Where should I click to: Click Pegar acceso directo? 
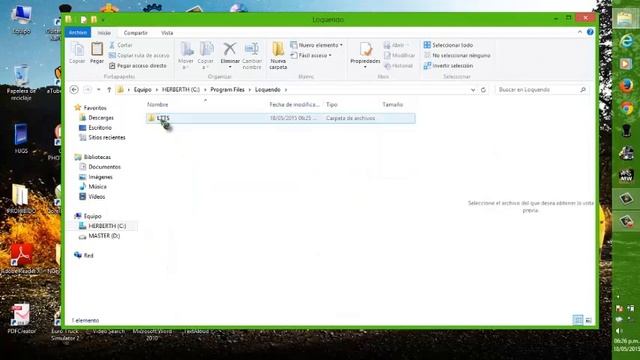(x=138, y=66)
